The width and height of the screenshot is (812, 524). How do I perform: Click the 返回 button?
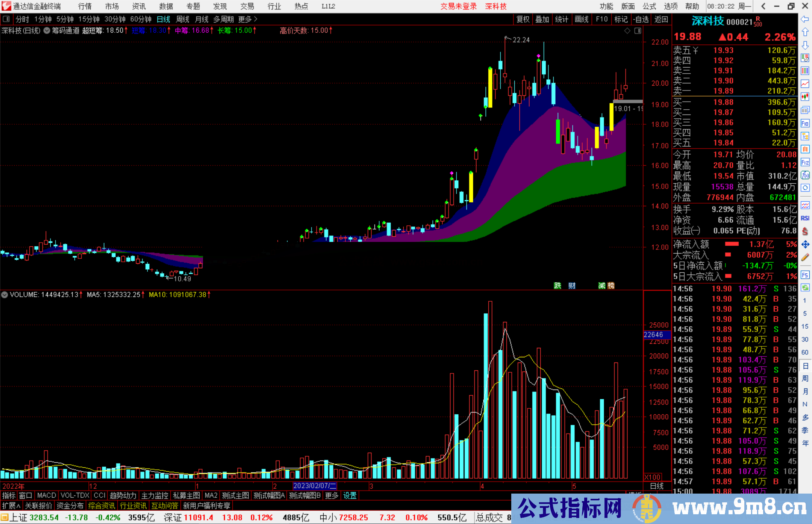click(x=661, y=19)
